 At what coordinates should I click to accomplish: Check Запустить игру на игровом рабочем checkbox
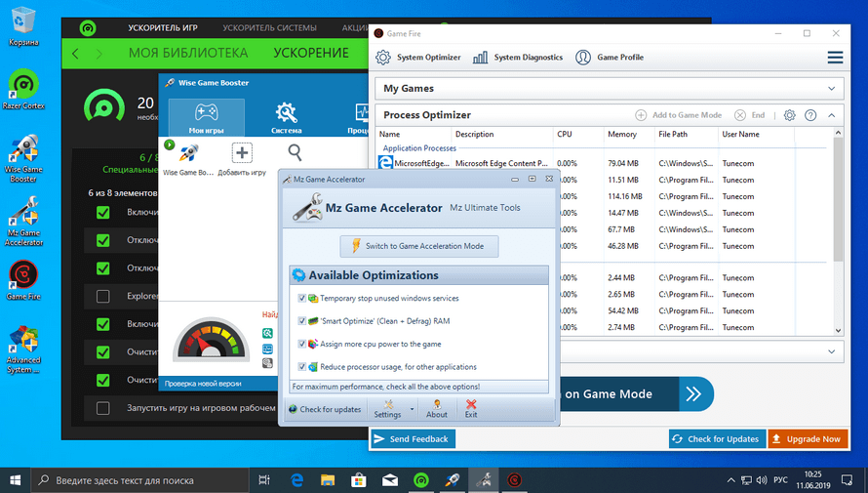pos(103,408)
